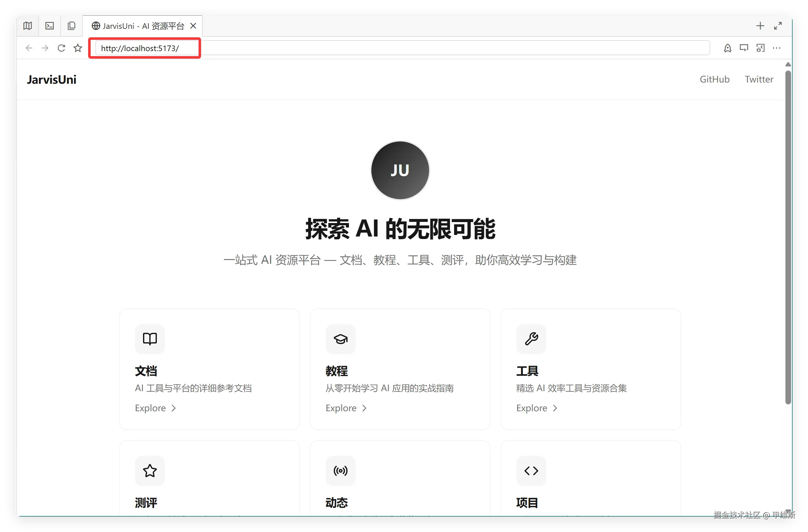808x532 pixels.
Task: Open the 工具 card title
Action: click(528, 371)
